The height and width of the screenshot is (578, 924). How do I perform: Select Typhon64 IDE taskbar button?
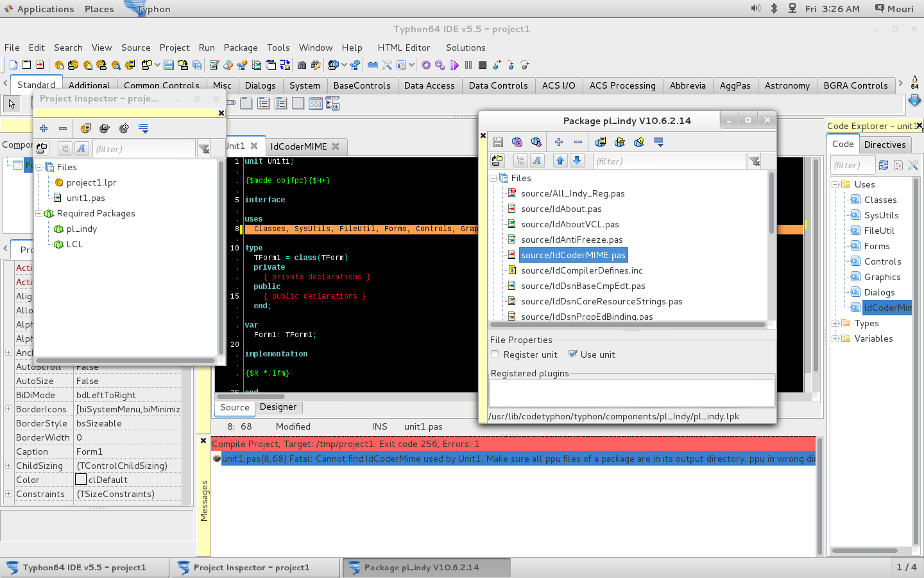[x=85, y=568]
